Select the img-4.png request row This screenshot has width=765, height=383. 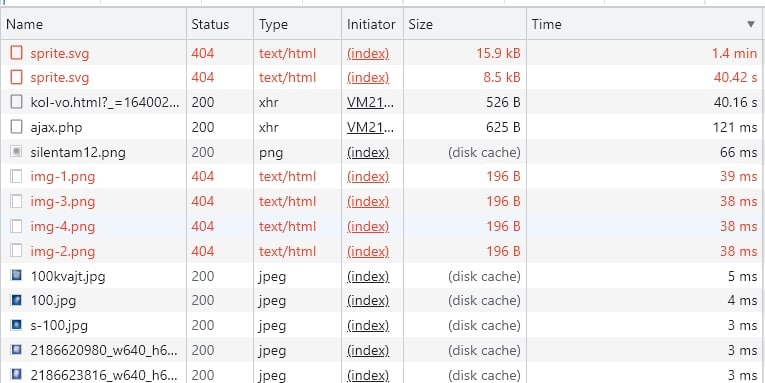(382, 226)
